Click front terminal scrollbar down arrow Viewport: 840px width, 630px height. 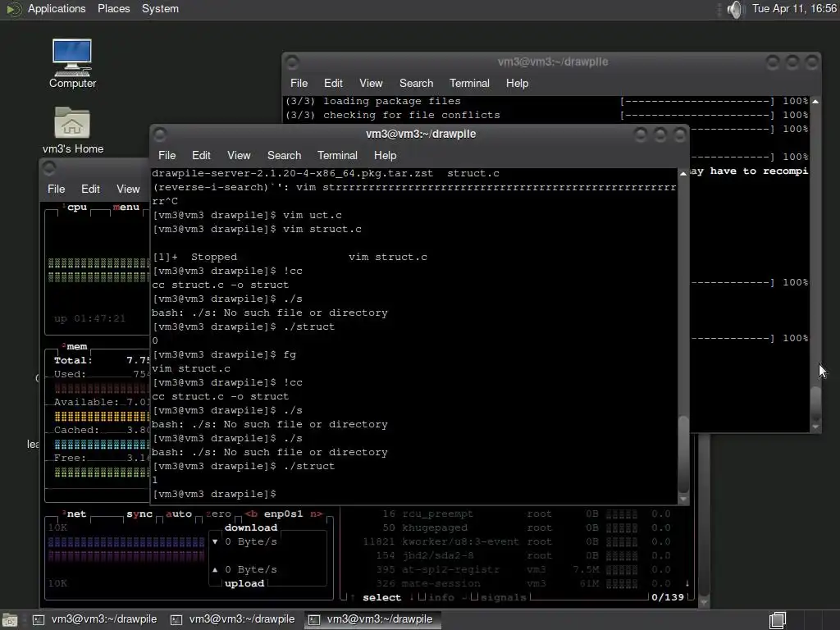[683, 499]
